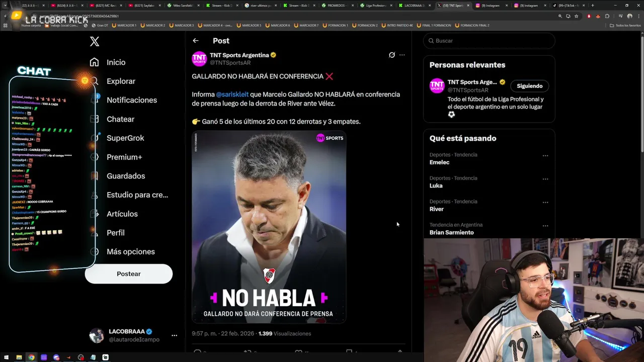Click the Inicio house icon
The width and height of the screenshot is (644, 362).
tap(94, 62)
